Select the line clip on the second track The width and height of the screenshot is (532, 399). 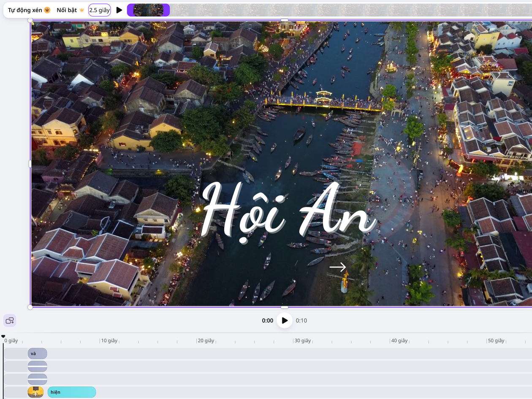coord(38,366)
